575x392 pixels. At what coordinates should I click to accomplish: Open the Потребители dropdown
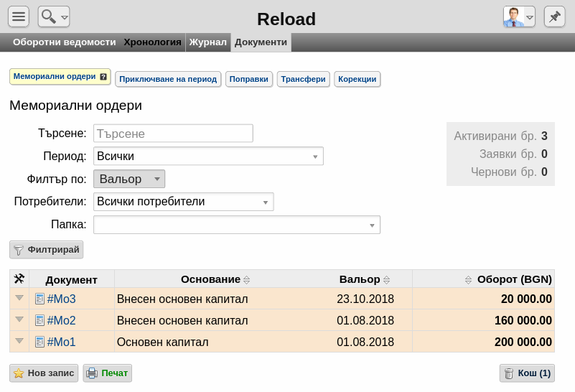(x=183, y=202)
